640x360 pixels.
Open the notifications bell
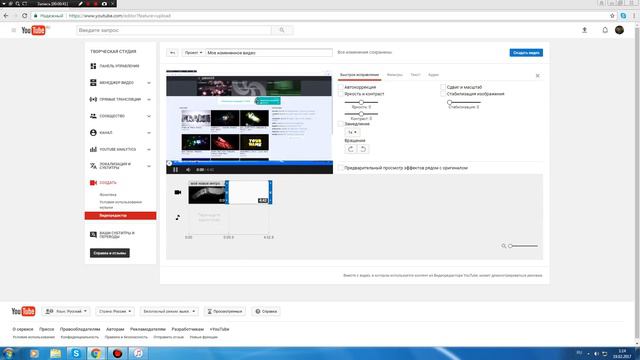click(x=605, y=30)
